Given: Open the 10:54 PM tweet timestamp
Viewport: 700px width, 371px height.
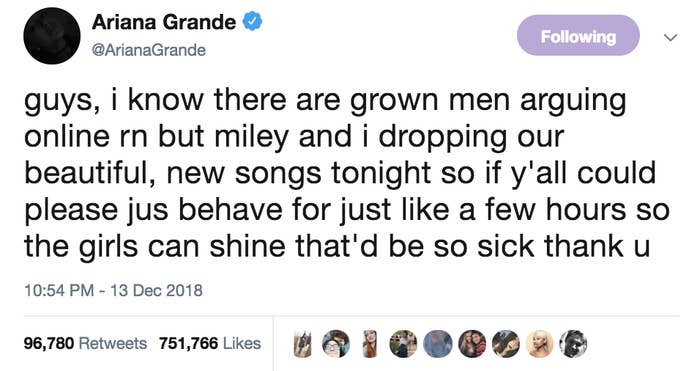Looking at the screenshot, I should pos(58,291).
